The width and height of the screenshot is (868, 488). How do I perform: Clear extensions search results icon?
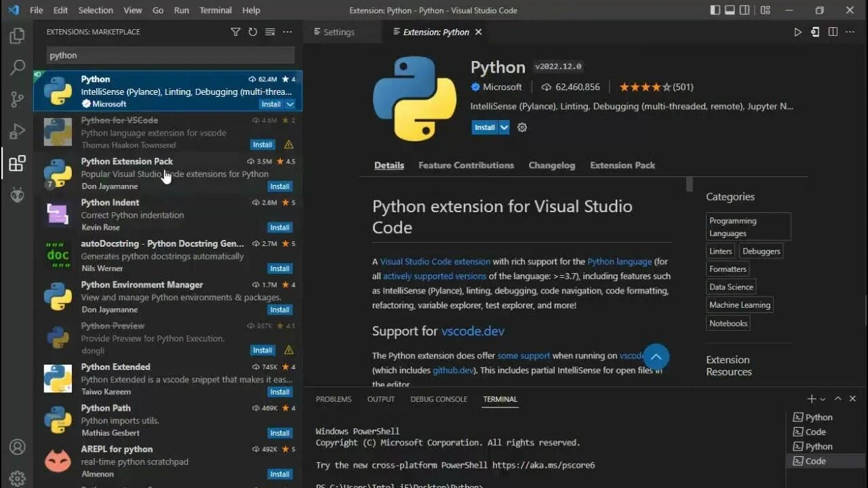click(x=270, y=32)
